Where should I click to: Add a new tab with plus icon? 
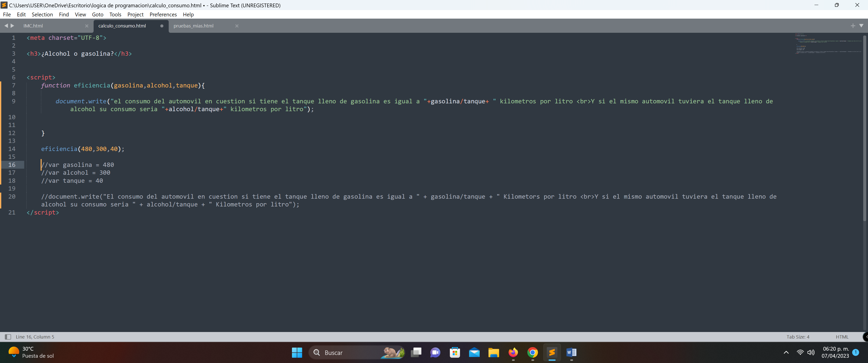[853, 26]
